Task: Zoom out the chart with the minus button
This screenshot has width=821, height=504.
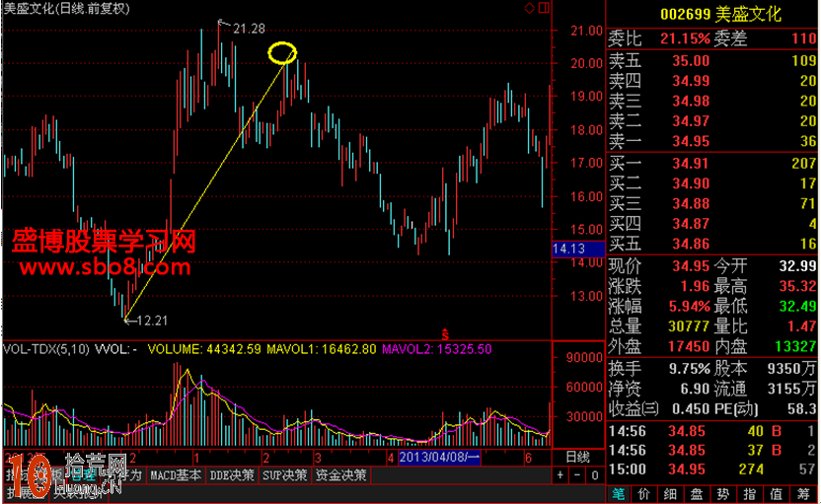Action: [577, 475]
